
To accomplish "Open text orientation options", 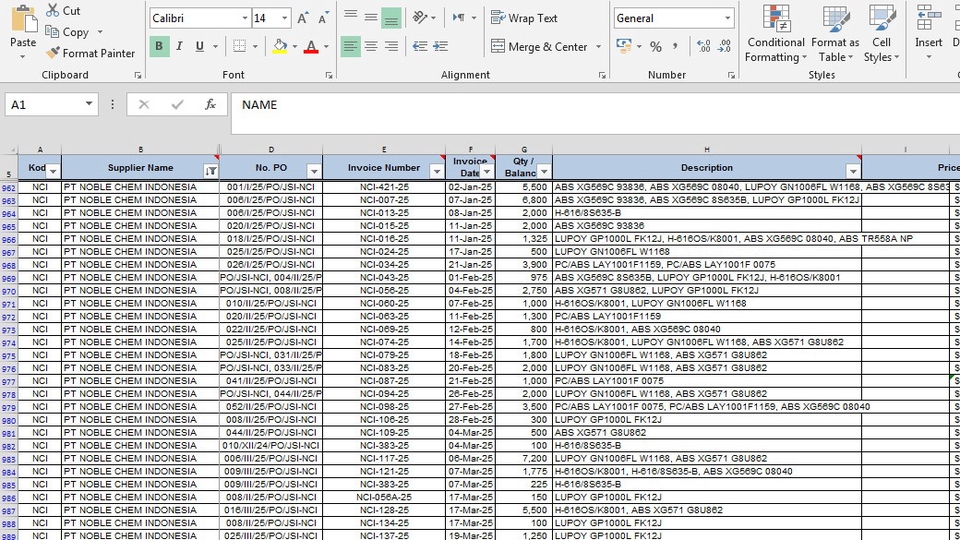I will click(424, 18).
